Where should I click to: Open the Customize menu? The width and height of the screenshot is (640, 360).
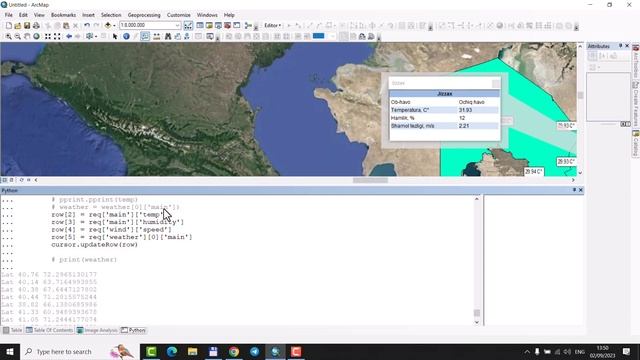179,15
